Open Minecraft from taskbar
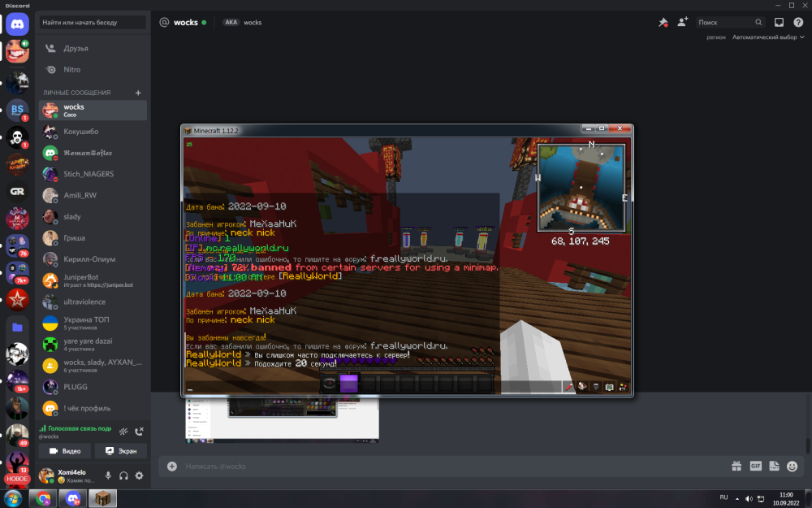812x508 pixels. pyautogui.click(x=102, y=499)
